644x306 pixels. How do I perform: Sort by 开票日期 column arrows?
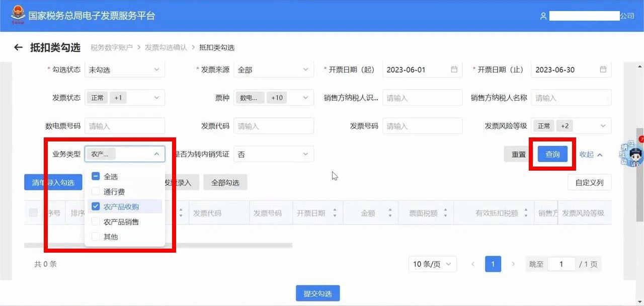(x=335, y=213)
